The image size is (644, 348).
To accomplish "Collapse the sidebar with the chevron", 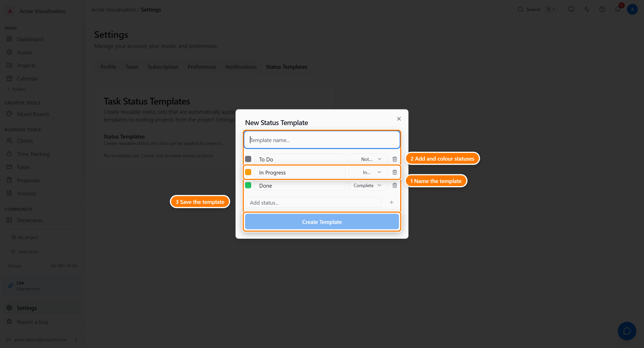I will [x=76, y=340].
